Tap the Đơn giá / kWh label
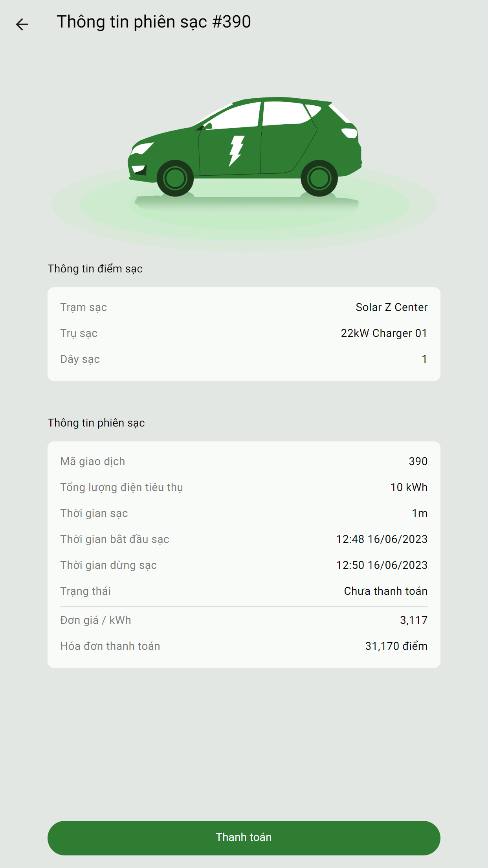 point(95,620)
